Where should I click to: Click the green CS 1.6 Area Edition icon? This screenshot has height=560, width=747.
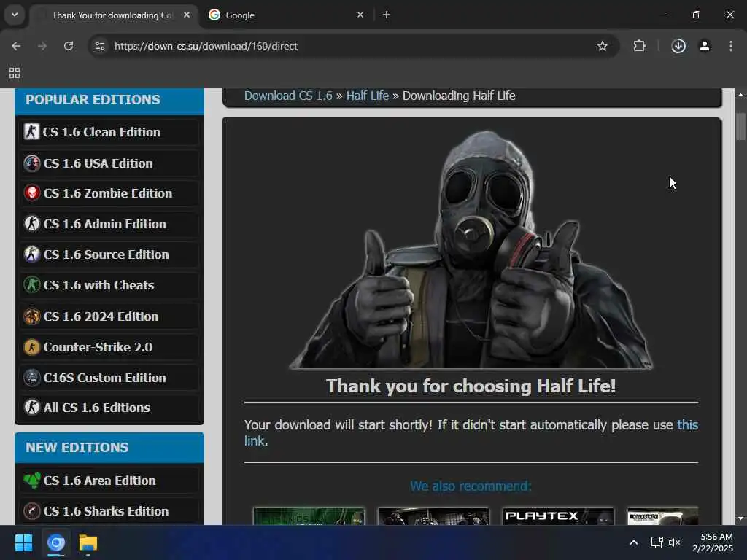point(32,481)
